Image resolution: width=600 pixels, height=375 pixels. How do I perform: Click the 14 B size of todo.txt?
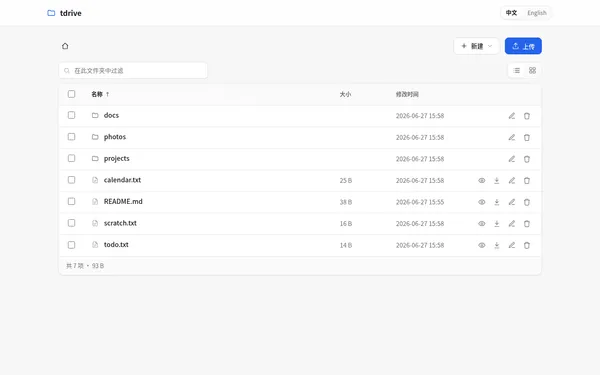[x=346, y=245]
